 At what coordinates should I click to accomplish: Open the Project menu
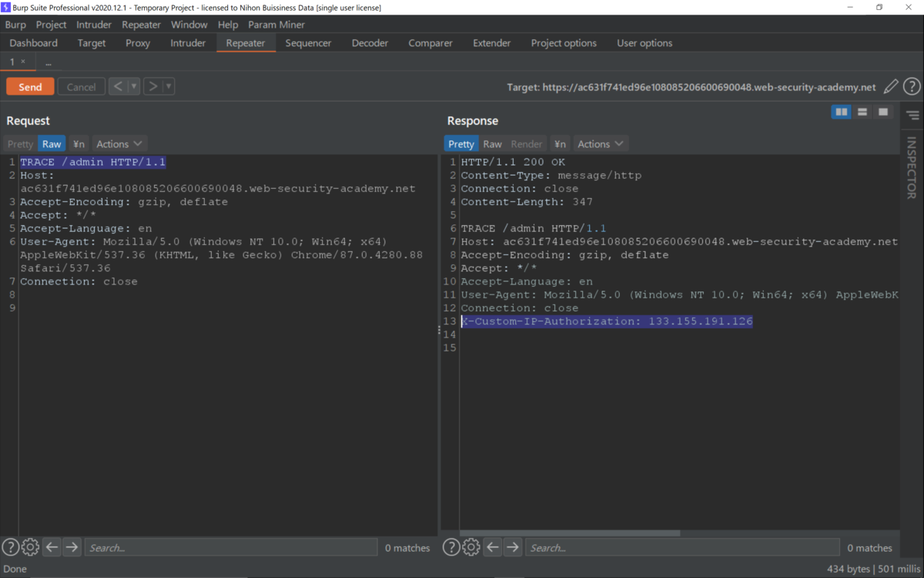52,25
